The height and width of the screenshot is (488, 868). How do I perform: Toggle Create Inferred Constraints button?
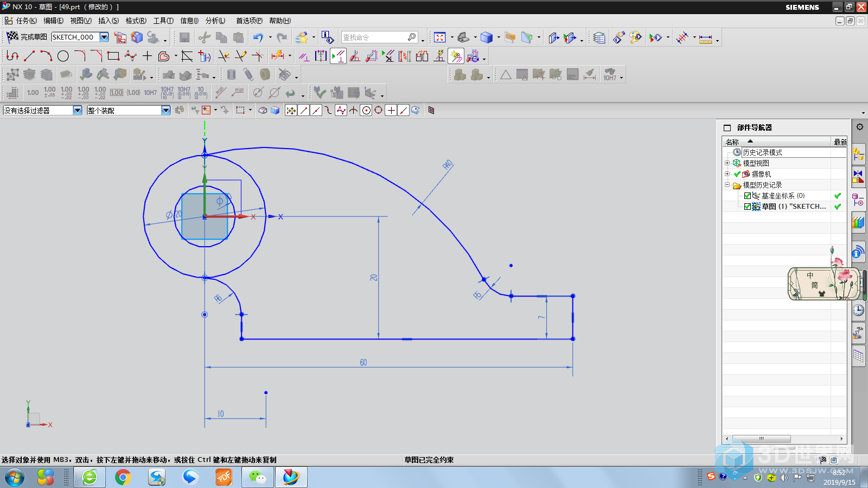[456, 56]
